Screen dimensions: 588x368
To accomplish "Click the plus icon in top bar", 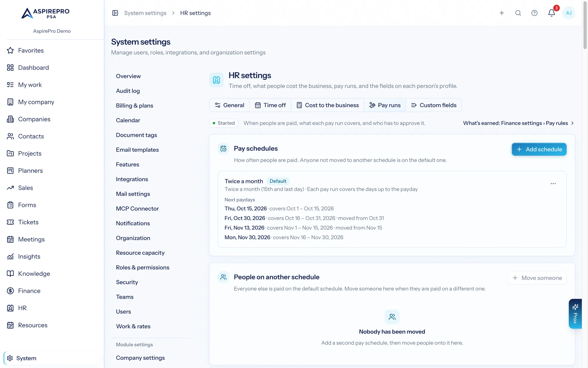I will pyautogui.click(x=502, y=13).
